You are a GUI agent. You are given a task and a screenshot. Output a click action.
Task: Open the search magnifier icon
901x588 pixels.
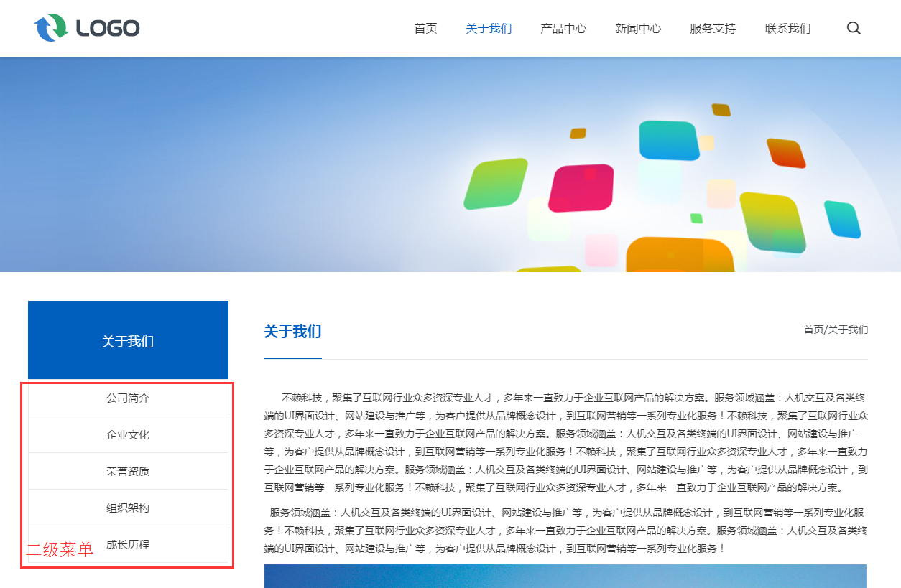click(x=854, y=29)
